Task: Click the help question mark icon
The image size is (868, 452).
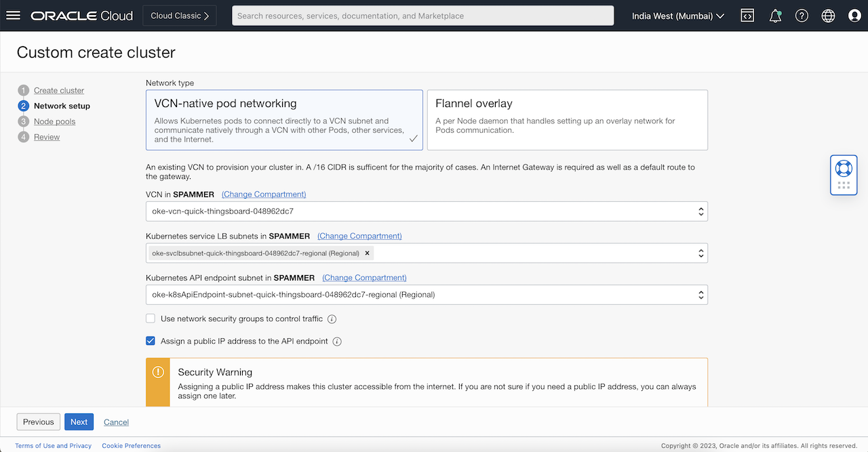Action: (x=802, y=16)
